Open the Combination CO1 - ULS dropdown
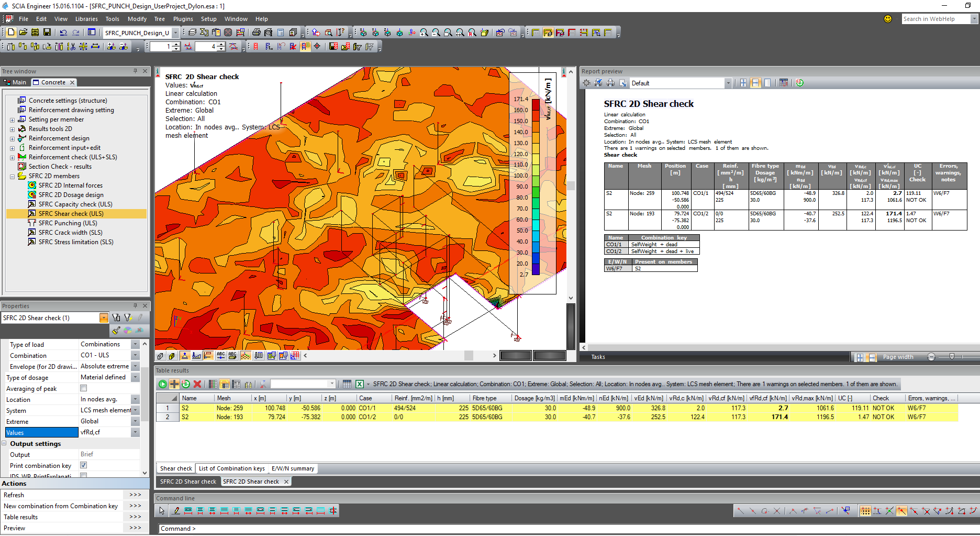 (x=136, y=355)
